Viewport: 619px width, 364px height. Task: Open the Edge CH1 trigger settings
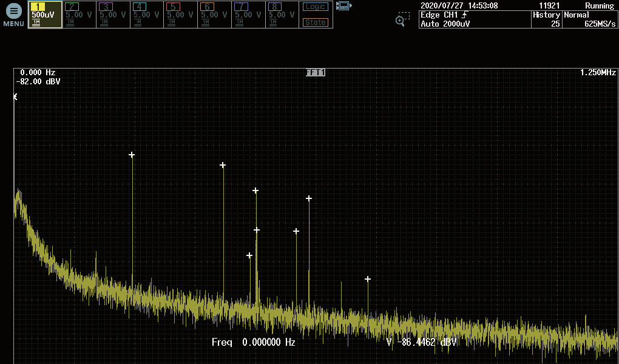click(444, 15)
